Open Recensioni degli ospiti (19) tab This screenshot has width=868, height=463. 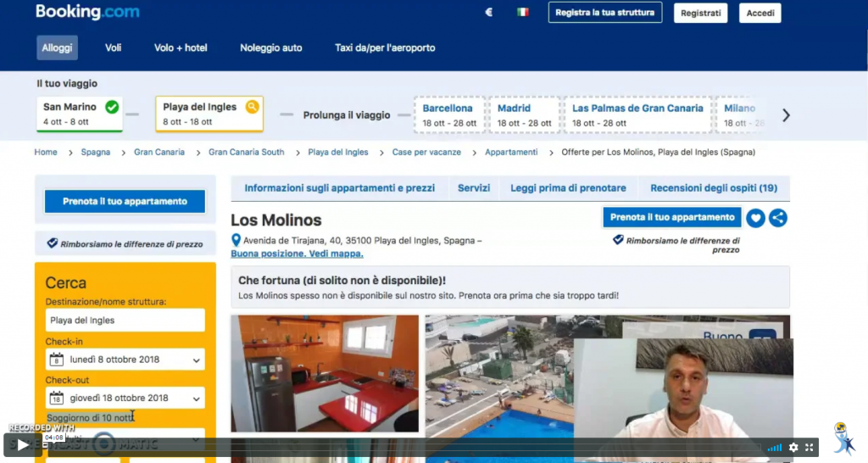tap(714, 188)
